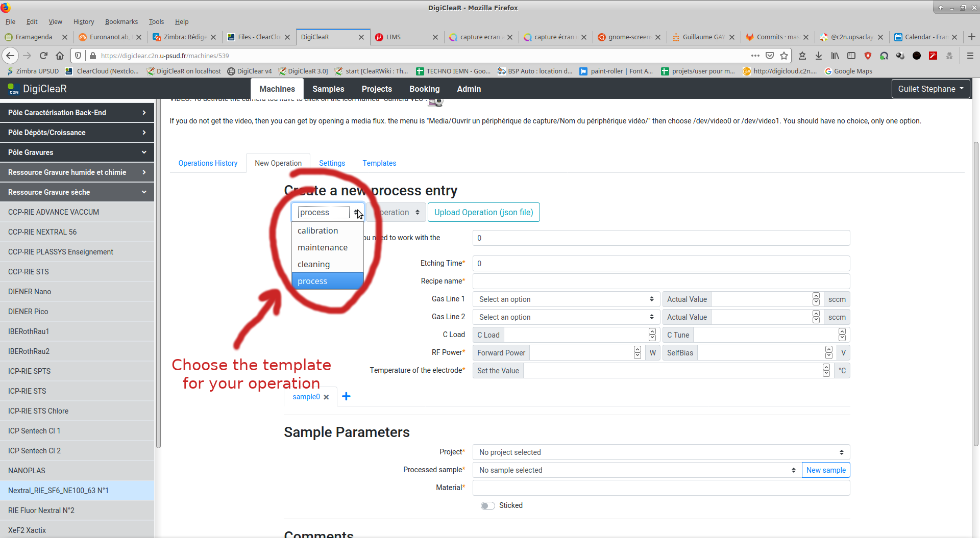Viewport: 980px width, 538px height.
Task: Go to the browser home page icon
Action: click(60, 56)
